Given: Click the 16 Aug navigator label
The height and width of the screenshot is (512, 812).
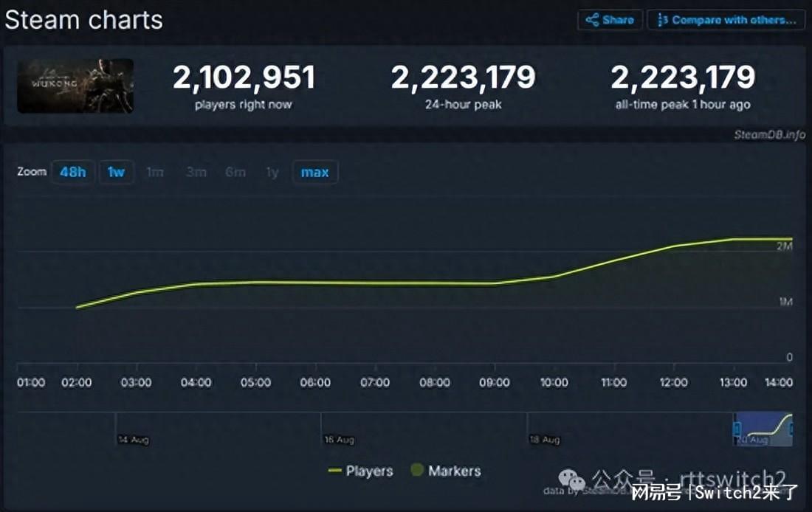Looking at the screenshot, I should (x=340, y=440).
